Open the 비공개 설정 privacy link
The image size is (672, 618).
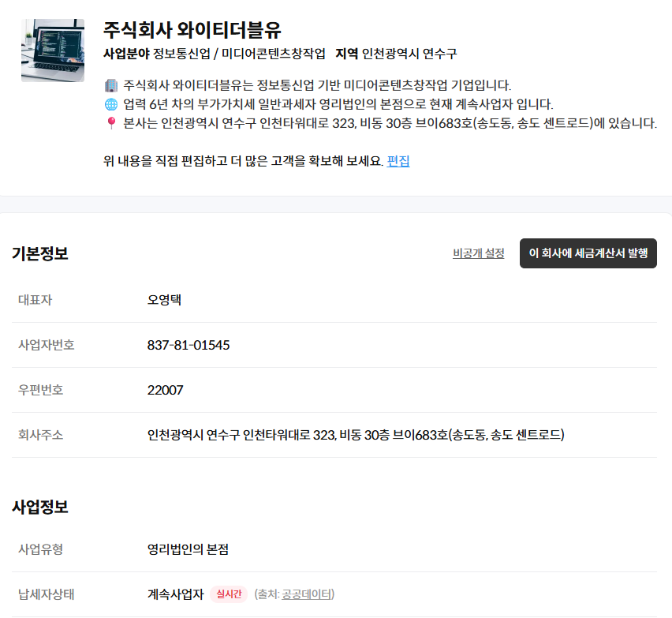pyautogui.click(x=478, y=253)
